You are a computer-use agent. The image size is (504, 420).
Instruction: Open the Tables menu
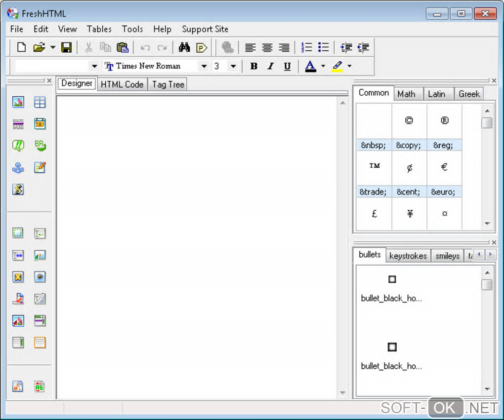click(99, 29)
